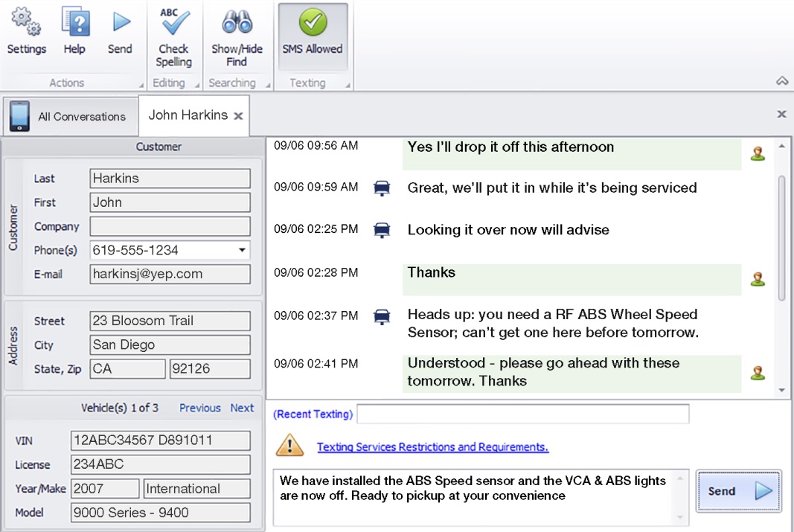Click the phone icon for All Conversations

20,116
